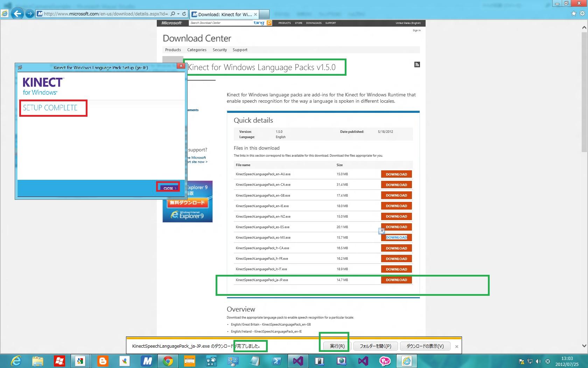
Task: Download KinectSpeechLanguagePack_en-IE.exe
Action: tap(397, 206)
